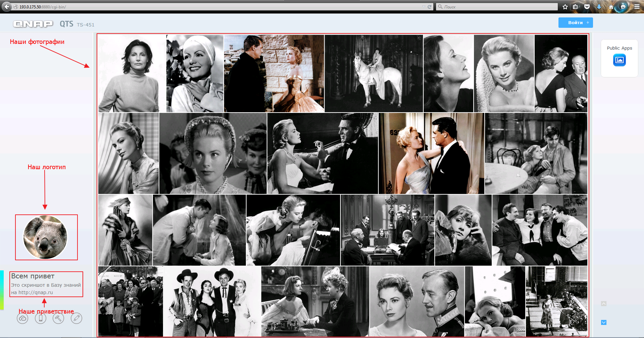Click the gray up-chevron page button
644x338 pixels.
pyautogui.click(x=604, y=303)
